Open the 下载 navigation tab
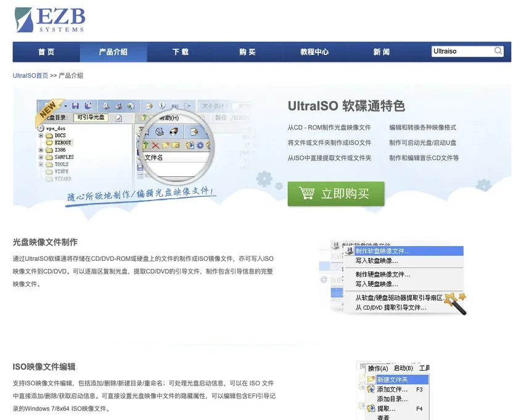Screen dimensions: 524x420 pyautogui.click(x=181, y=52)
